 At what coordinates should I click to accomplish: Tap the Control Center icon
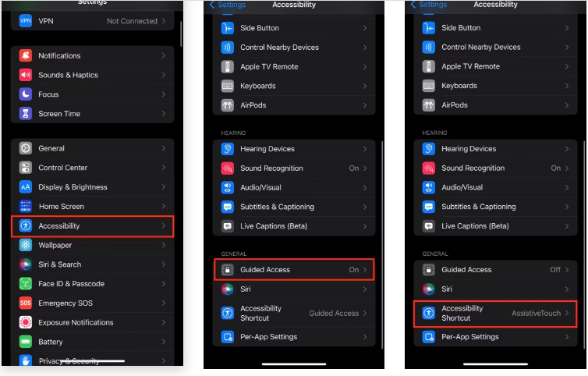[26, 168]
